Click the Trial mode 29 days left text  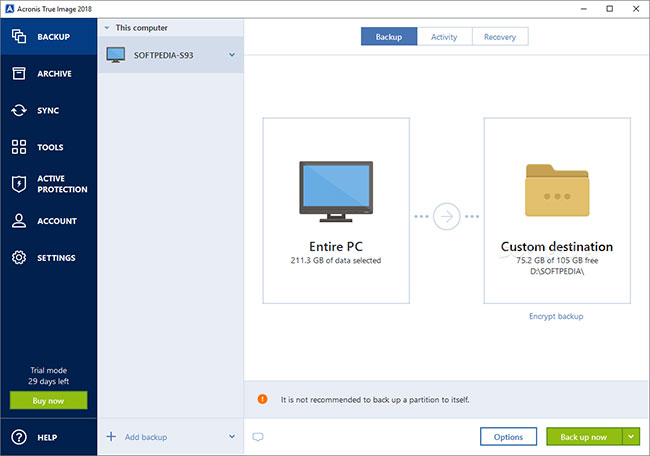(x=49, y=376)
